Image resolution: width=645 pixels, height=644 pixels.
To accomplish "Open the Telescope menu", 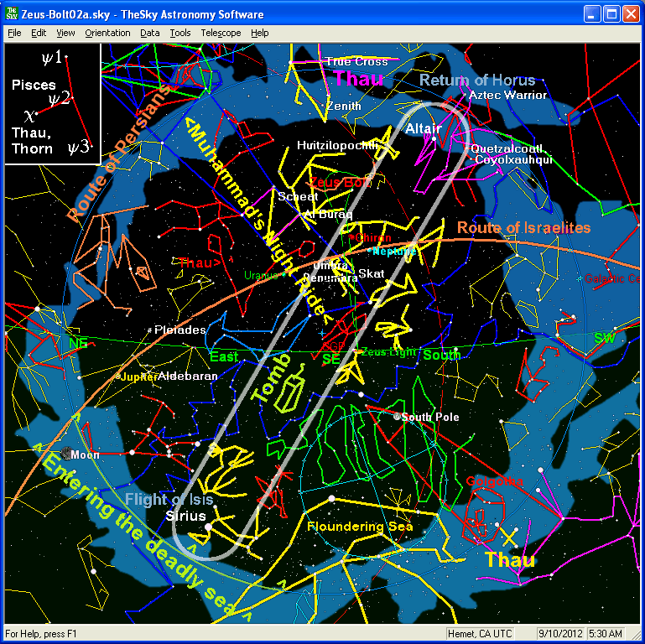I will [x=221, y=33].
